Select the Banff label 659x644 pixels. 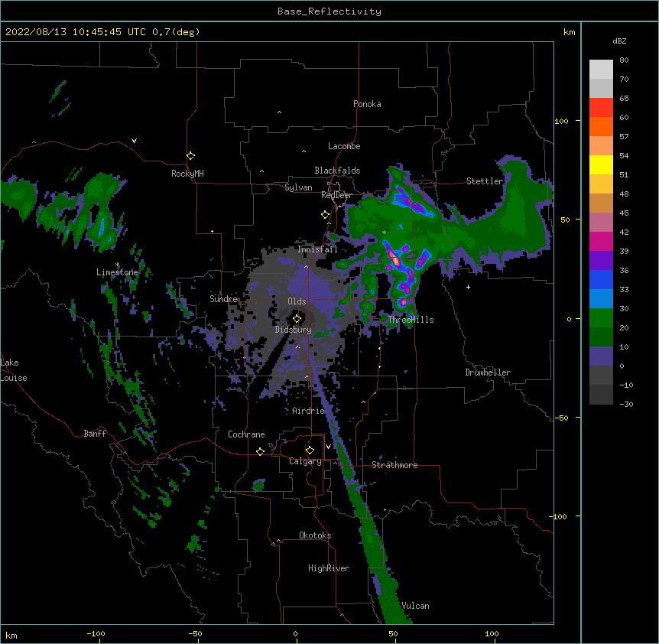click(x=95, y=434)
